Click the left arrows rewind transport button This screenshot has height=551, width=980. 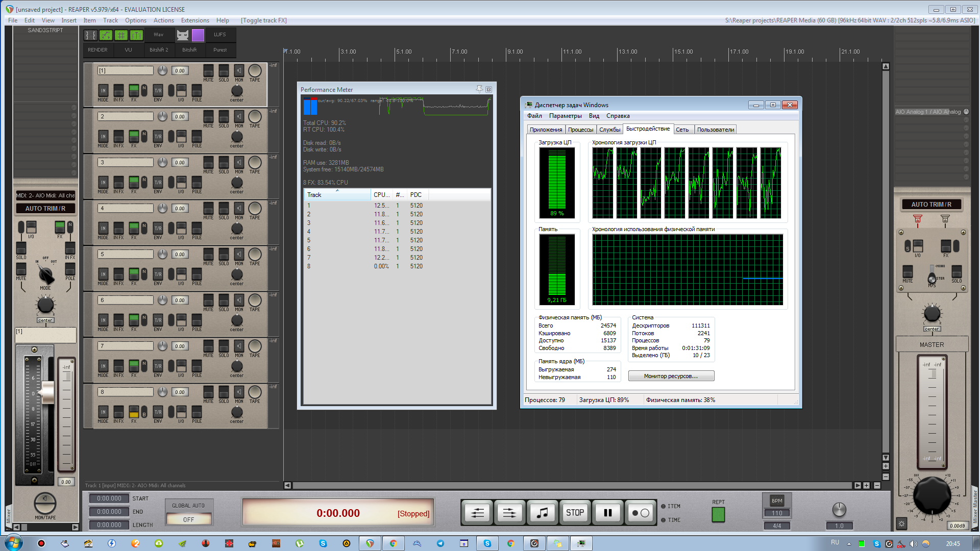(x=477, y=513)
